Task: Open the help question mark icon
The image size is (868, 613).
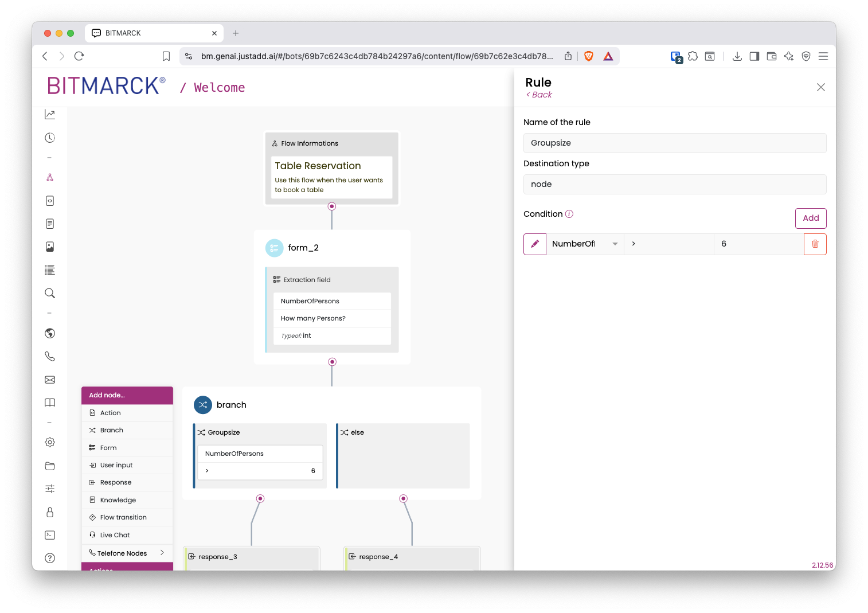Action: coord(50,558)
